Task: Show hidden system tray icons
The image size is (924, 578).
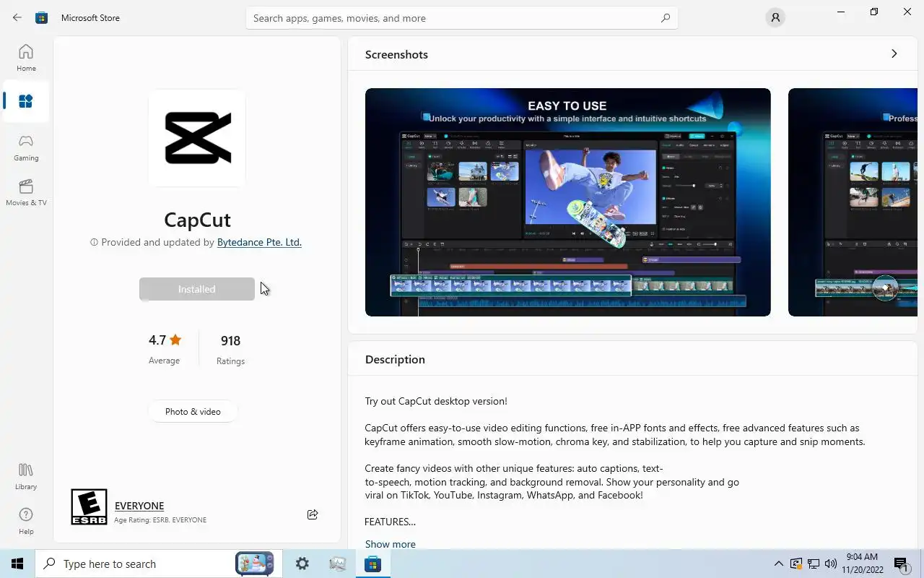Action: 779,564
